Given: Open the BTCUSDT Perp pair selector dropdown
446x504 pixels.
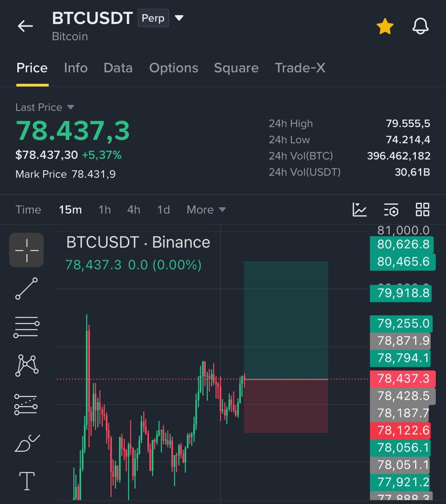Looking at the screenshot, I should pos(179,18).
